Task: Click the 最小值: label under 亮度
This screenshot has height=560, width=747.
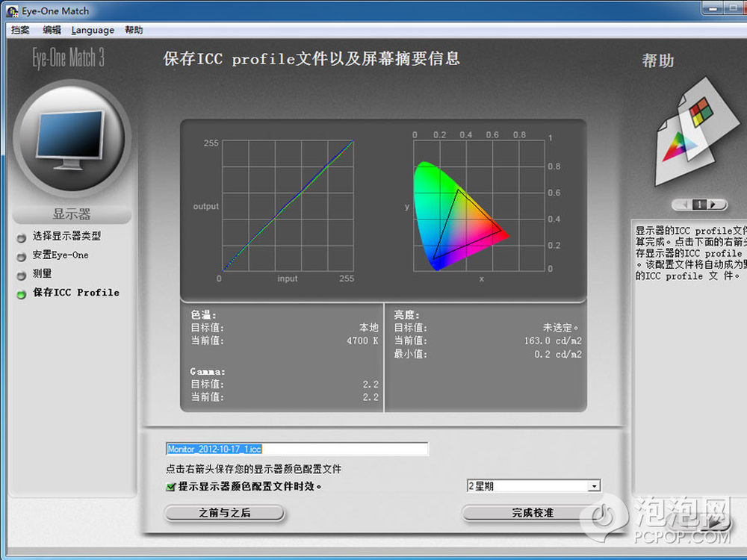Action: [x=410, y=354]
